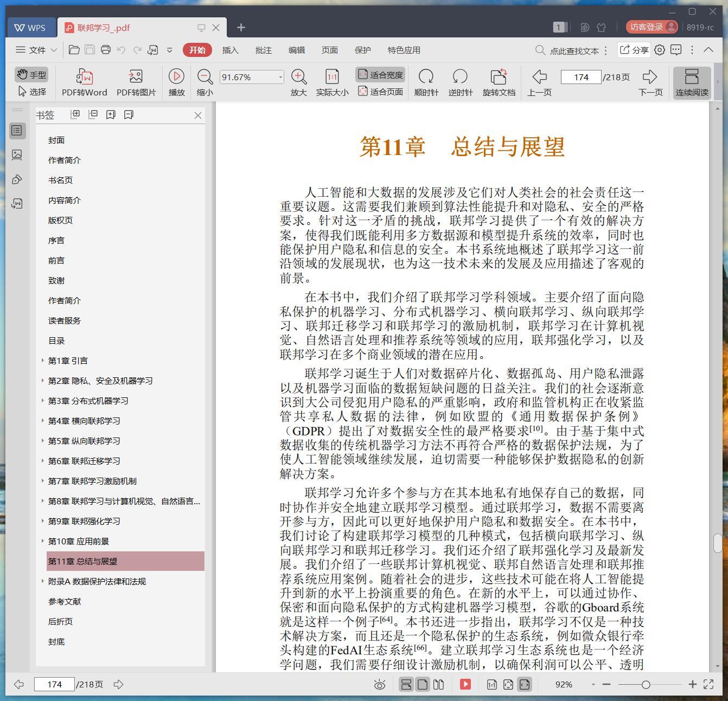Open settings gear icon in menu bar
Viewport: 728px width, 701px height.
[660, 50]
